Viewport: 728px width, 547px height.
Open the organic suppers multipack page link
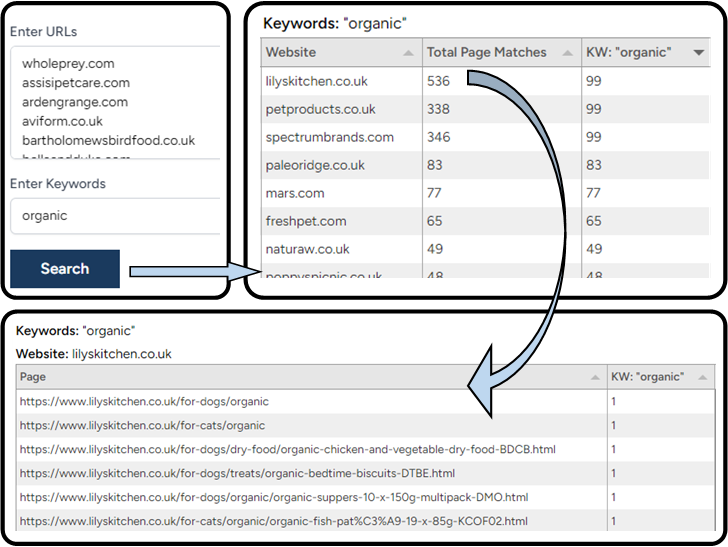pyautogui.click(x=274, y=497)
